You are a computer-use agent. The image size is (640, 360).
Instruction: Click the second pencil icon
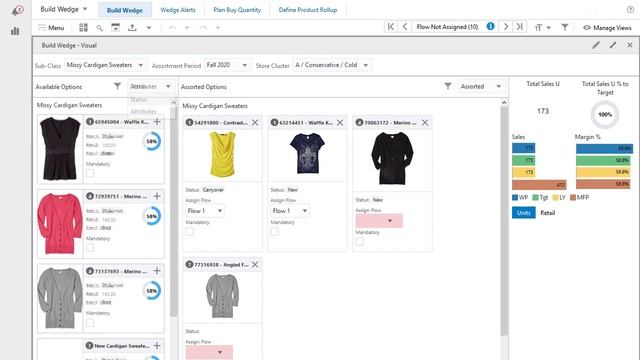613,45
